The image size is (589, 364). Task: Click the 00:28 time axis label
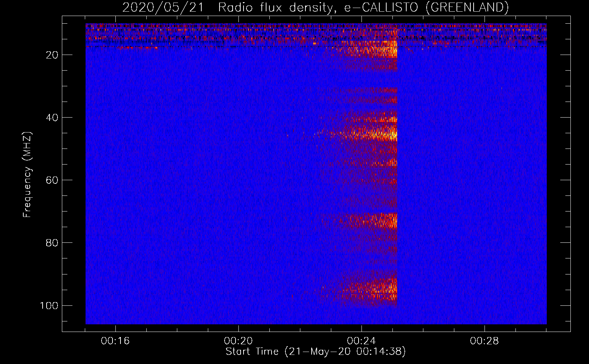(x=485, y=341)
